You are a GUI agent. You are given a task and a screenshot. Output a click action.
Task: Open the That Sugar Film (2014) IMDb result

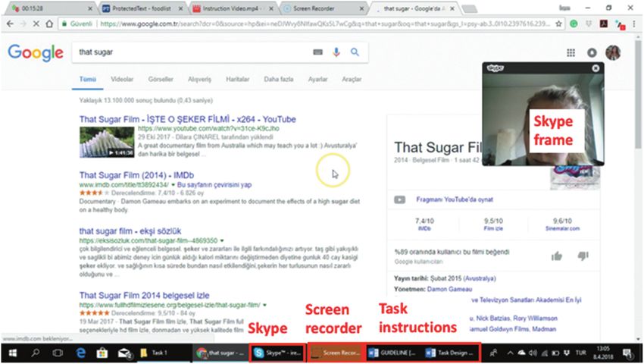pos(136,175)
